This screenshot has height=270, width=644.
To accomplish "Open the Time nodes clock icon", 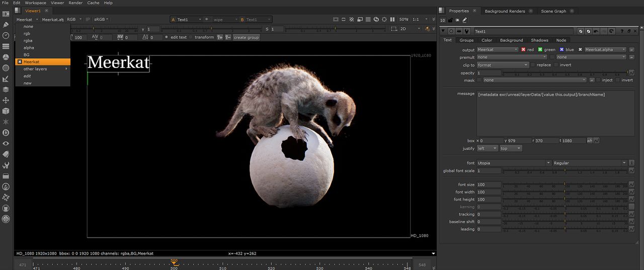I will [6, 35].
